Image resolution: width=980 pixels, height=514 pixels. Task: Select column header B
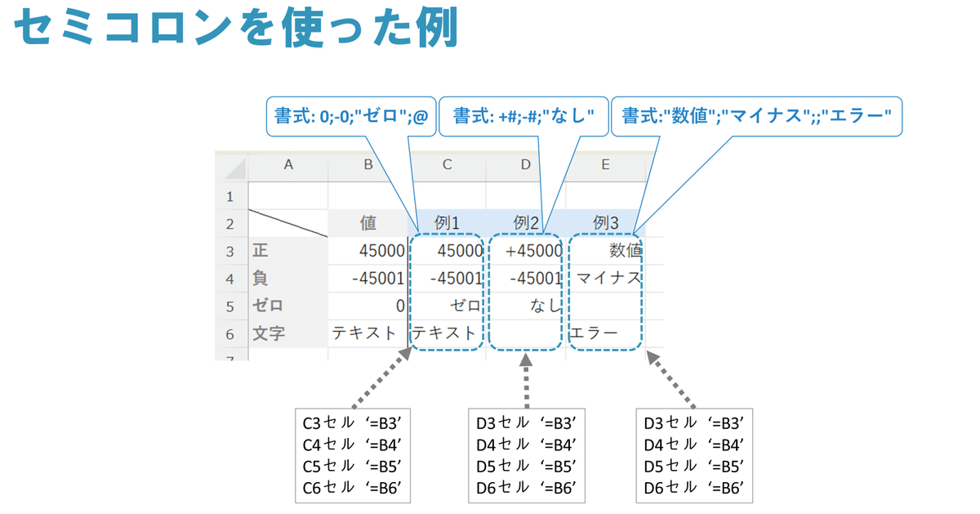[x=367, y=167]
